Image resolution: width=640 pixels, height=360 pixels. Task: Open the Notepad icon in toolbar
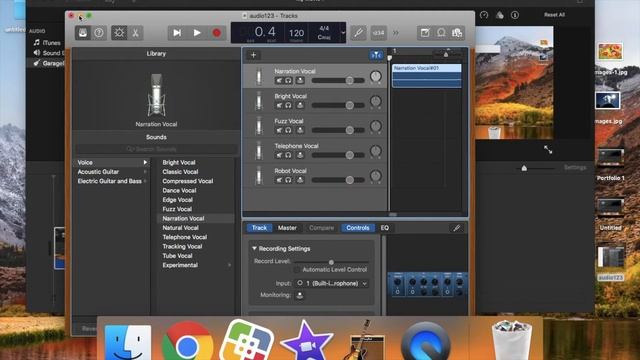425,33
